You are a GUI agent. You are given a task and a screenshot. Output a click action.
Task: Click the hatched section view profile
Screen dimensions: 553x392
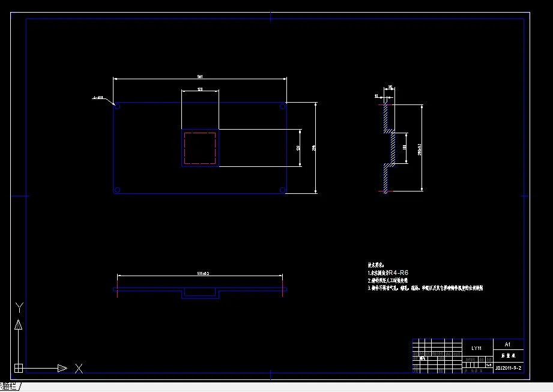tap(389, 148)
